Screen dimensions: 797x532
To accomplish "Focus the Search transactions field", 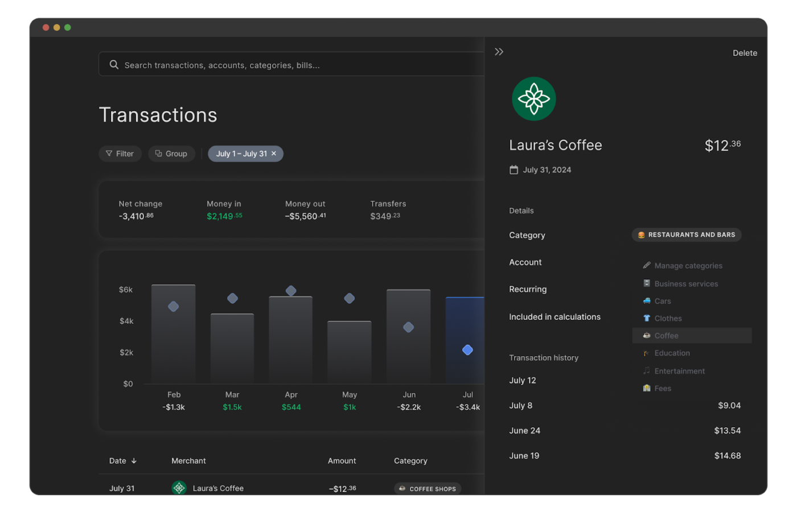I will (291, 64).
